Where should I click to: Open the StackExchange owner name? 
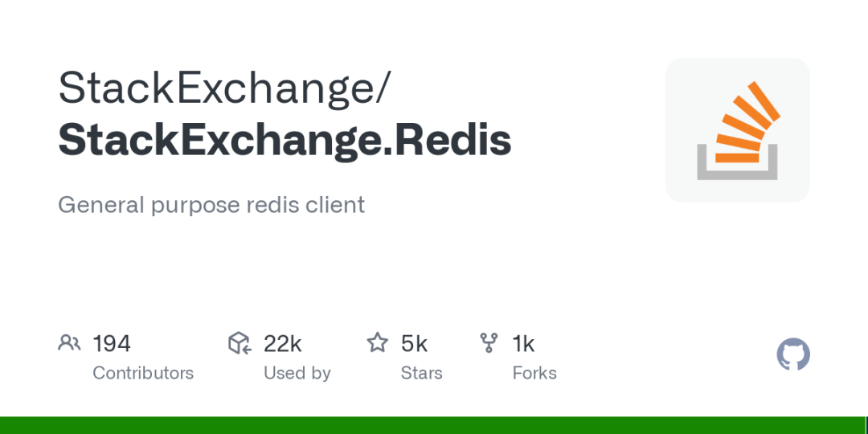point(224,88)
